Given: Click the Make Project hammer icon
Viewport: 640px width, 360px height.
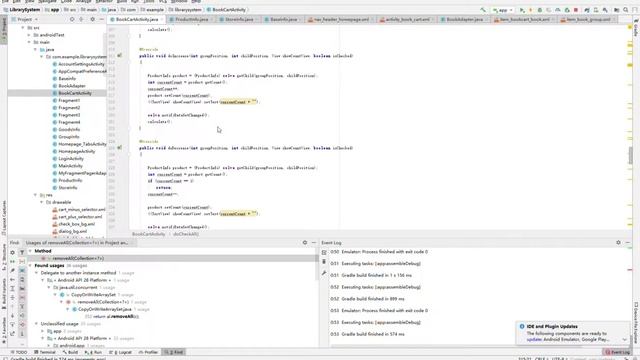Looking at the screenshot, I should (x=483, y=10).
